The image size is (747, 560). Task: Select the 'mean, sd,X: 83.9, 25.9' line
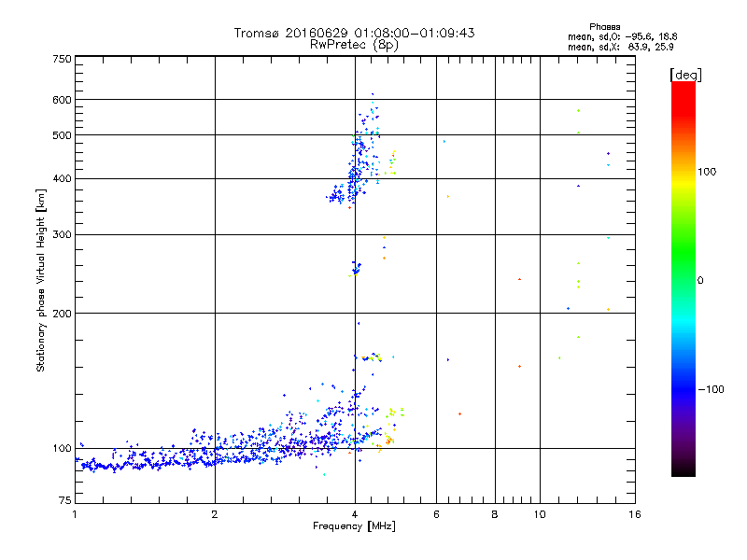point(620,48)
